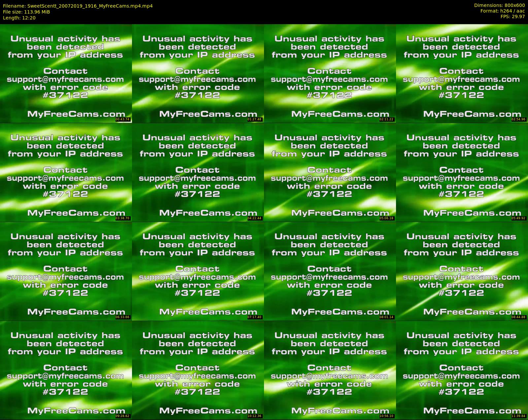Choose the frame marked 05:49.92

point(462,172)
